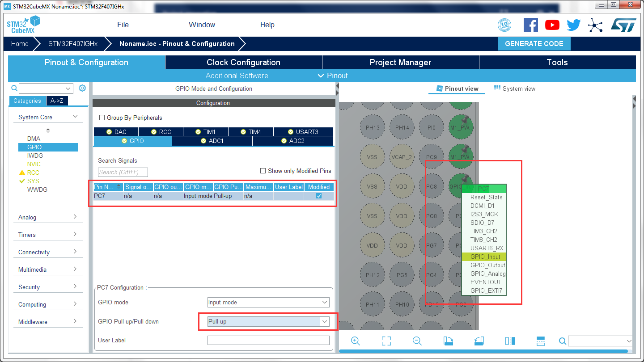Open Additional Software link

click(x=237, y=76)
